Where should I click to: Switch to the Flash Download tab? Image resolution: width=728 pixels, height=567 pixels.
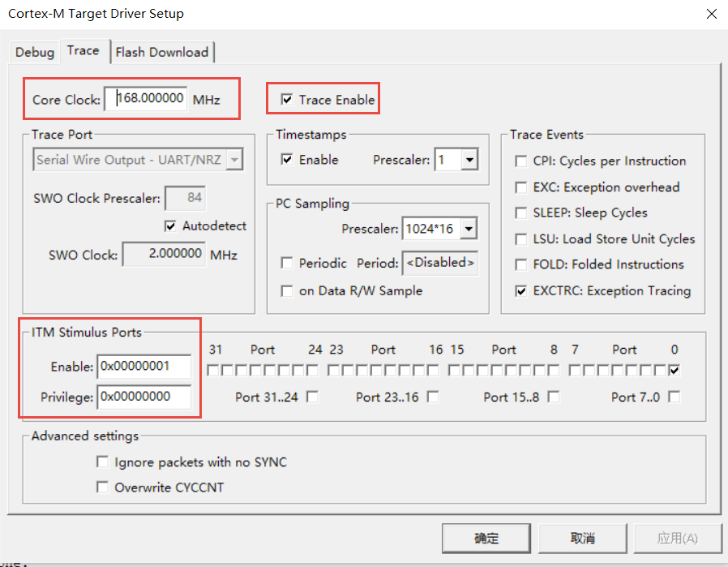pos(162,51)
